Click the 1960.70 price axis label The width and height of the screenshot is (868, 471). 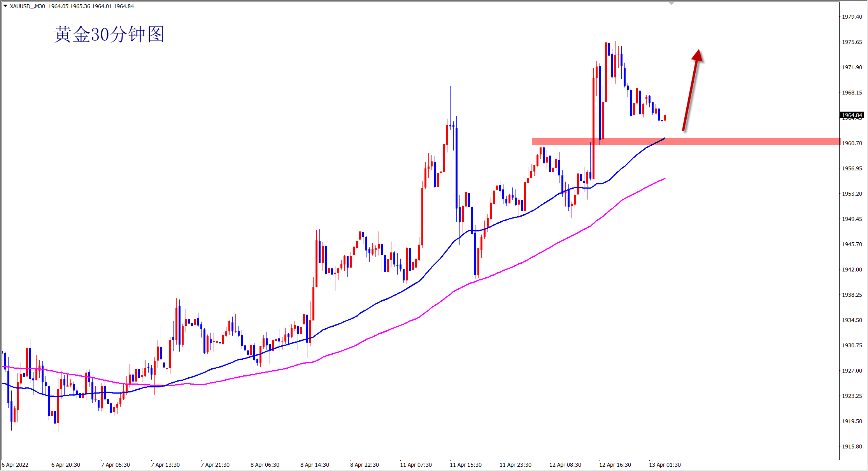pos(852,143)
